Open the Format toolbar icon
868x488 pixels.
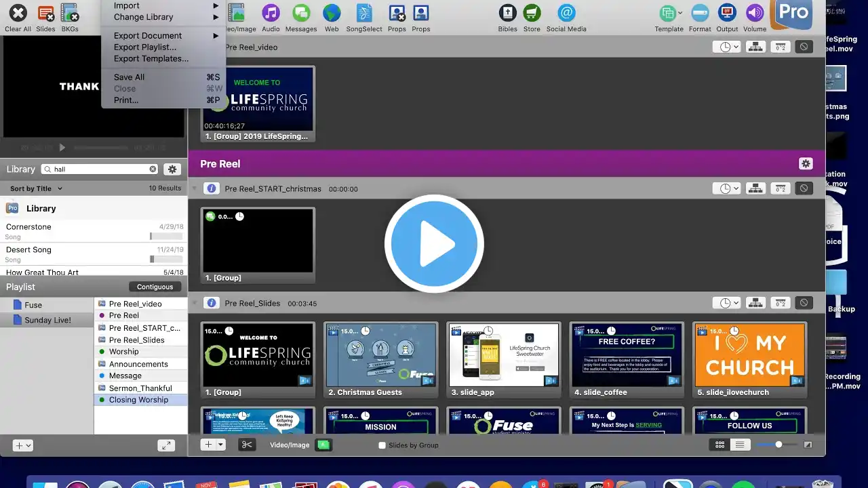point(700,13)
